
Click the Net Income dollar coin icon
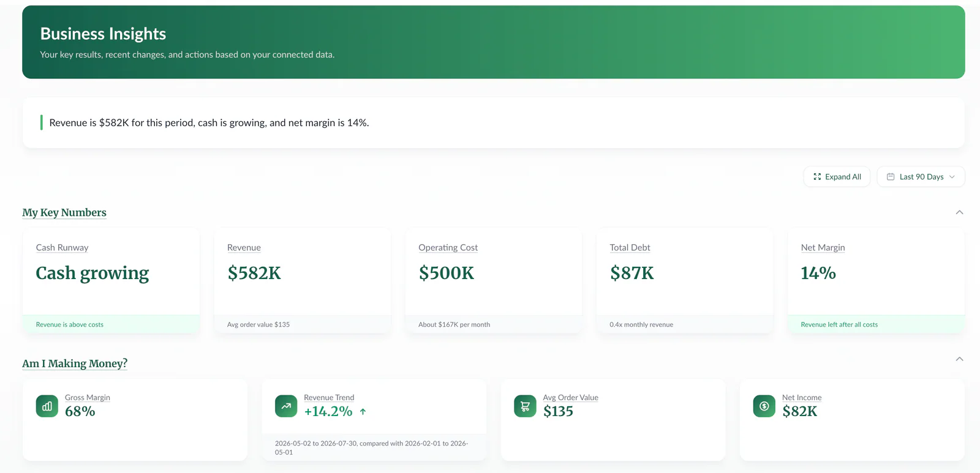click(764, 406)
